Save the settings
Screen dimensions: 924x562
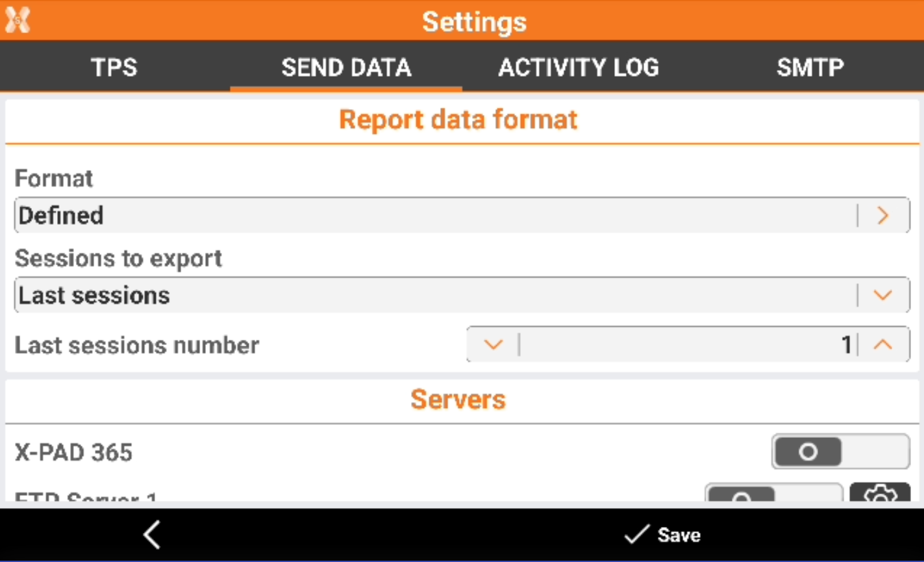pos(663,535)
